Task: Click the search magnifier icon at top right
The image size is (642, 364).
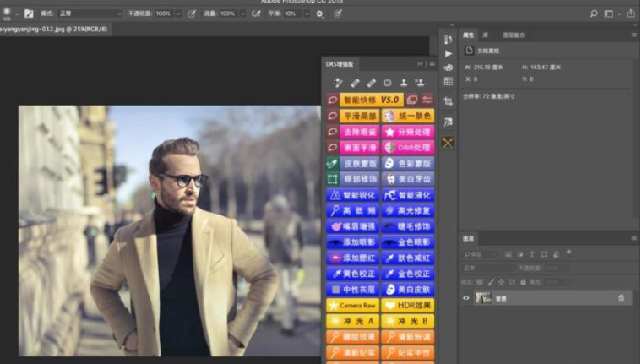Action: (x=595, y=14)
